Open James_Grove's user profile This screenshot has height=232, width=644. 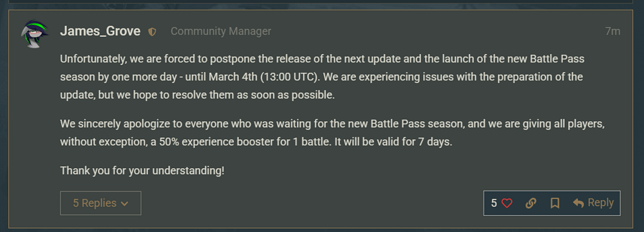[100, 32]
